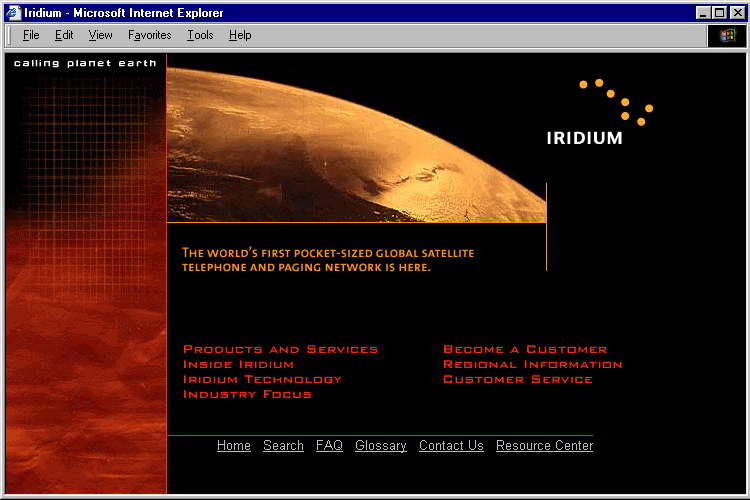Open the View menu
Viewport: 750px width, 500px height.
click(100, 35)
